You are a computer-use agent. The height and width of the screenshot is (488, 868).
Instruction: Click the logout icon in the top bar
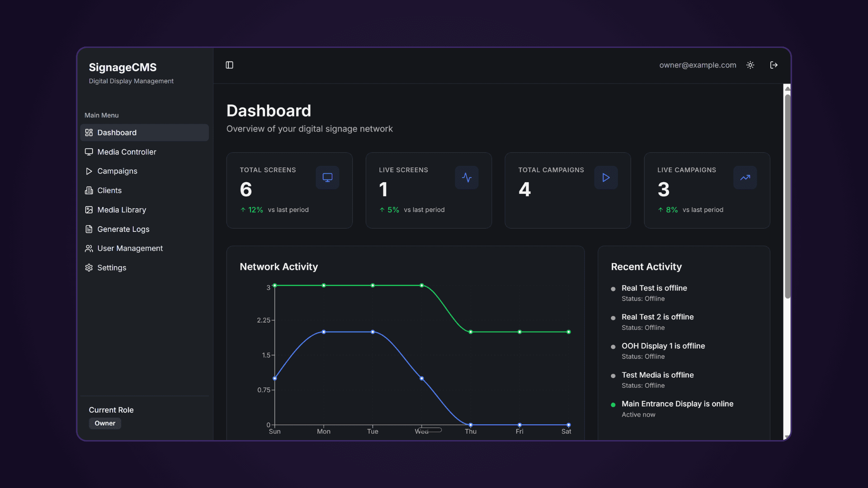pos(774,65)
